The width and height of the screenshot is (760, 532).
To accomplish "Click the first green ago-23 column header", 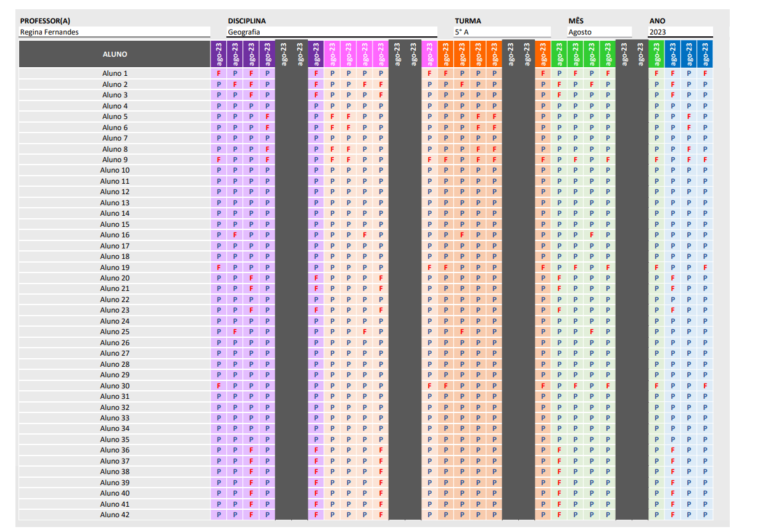I will pyautogui.click(x=559, y=54).
